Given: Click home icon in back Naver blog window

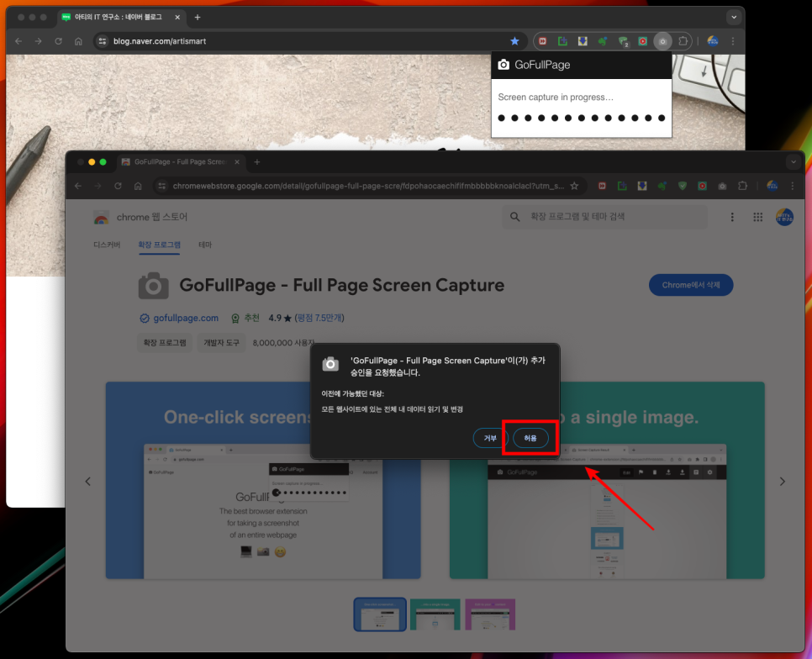Looking at the screenshot, I should tap(78, 41).
